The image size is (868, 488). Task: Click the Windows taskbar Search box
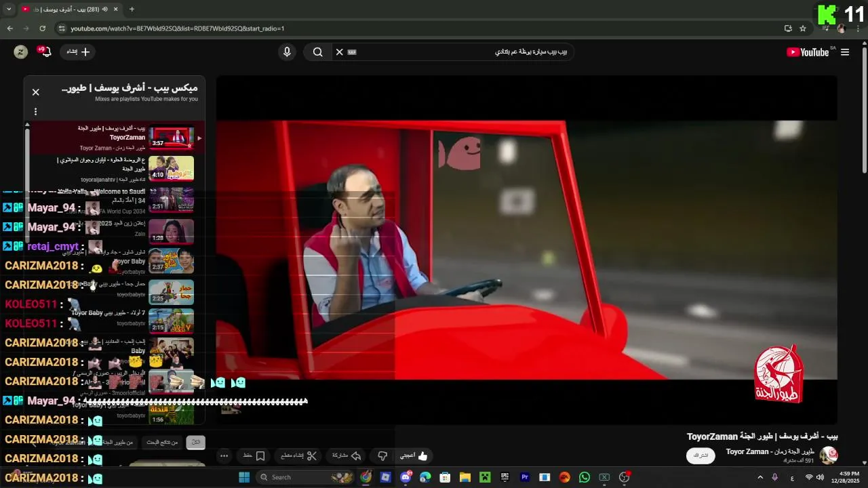click(306, 477)
